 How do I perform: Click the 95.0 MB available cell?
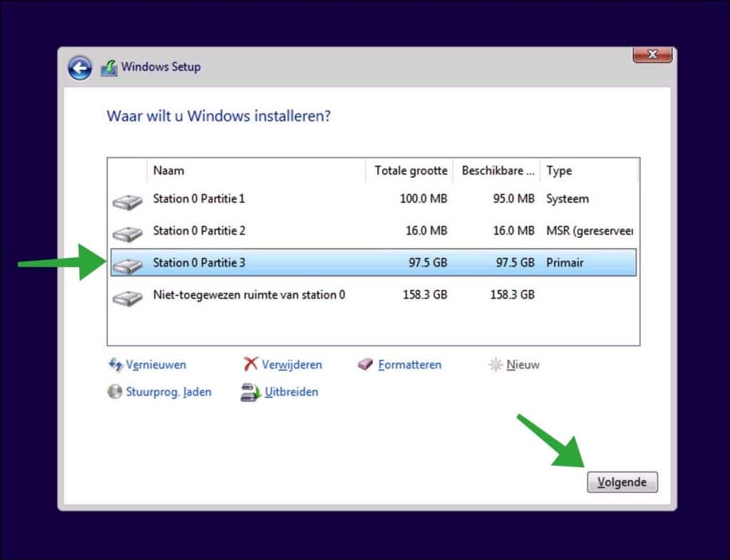click(513, 199)
